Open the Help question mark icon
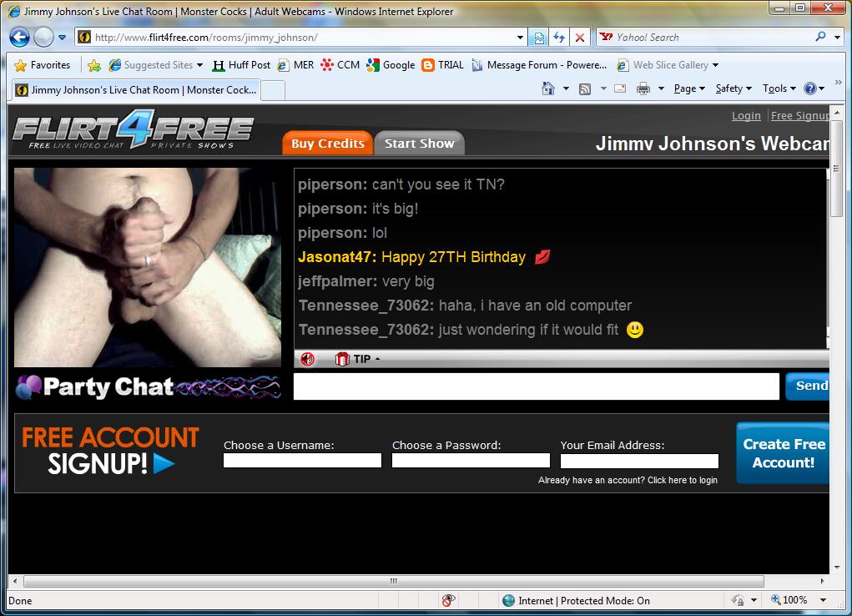 [809, 88]
